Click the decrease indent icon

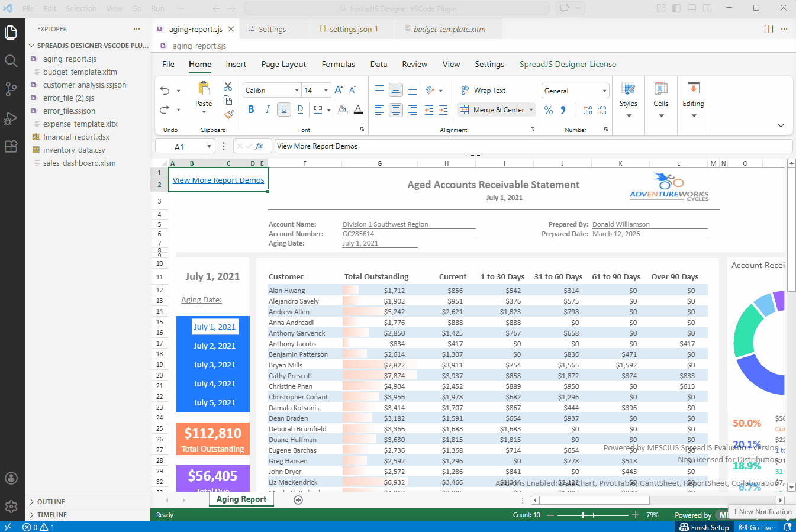(x=429, y=110)
